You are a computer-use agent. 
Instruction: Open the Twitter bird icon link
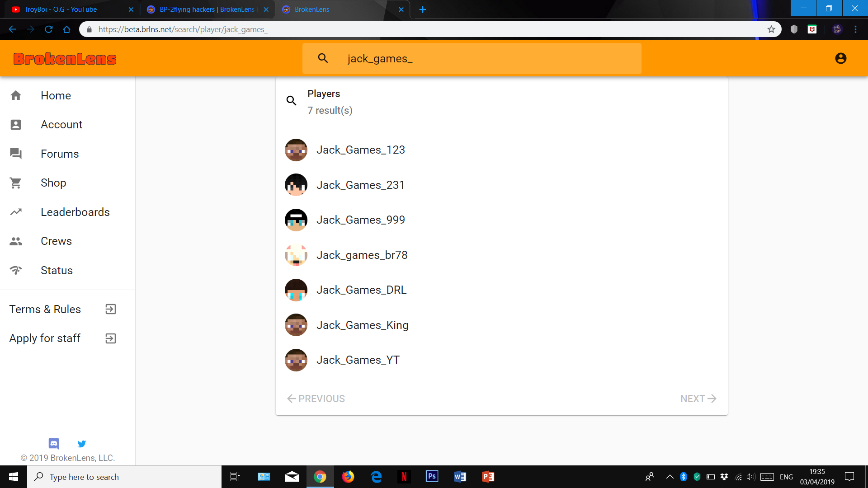pos(82,443)
